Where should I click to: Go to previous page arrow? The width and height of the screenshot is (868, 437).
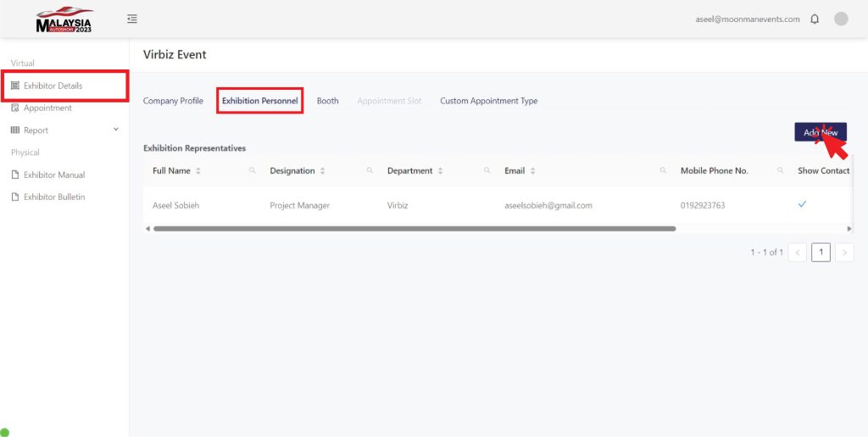(x=797, y=252)
